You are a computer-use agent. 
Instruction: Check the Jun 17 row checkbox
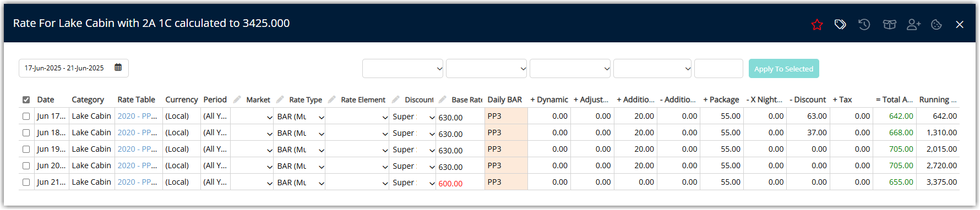(26, 116)
